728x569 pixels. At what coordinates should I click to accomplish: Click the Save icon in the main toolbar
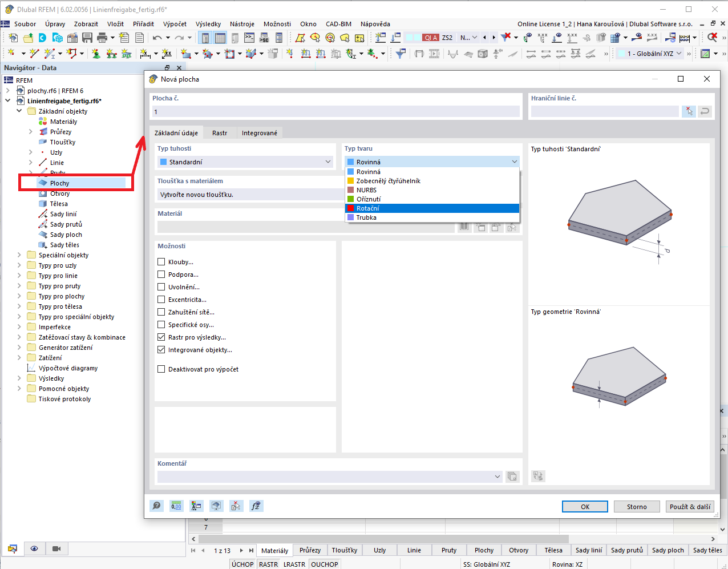point(87,37)
